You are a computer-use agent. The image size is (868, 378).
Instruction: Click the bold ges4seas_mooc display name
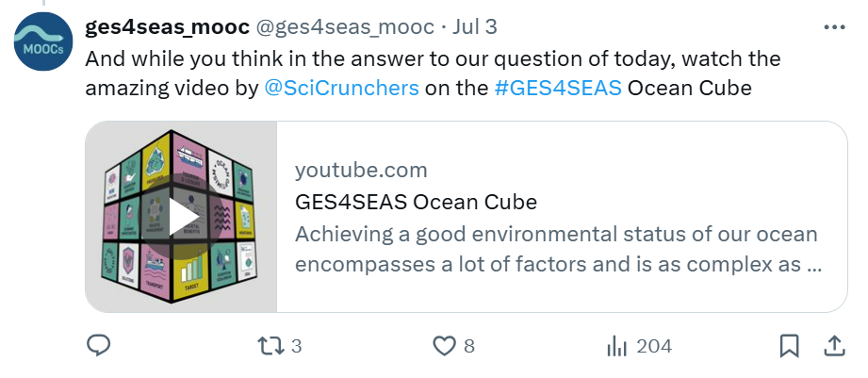166,26
